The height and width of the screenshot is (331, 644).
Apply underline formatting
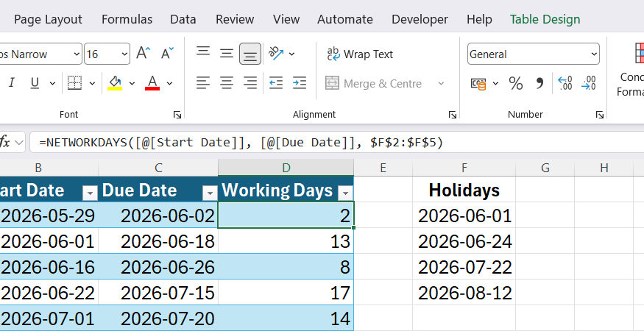35,83
